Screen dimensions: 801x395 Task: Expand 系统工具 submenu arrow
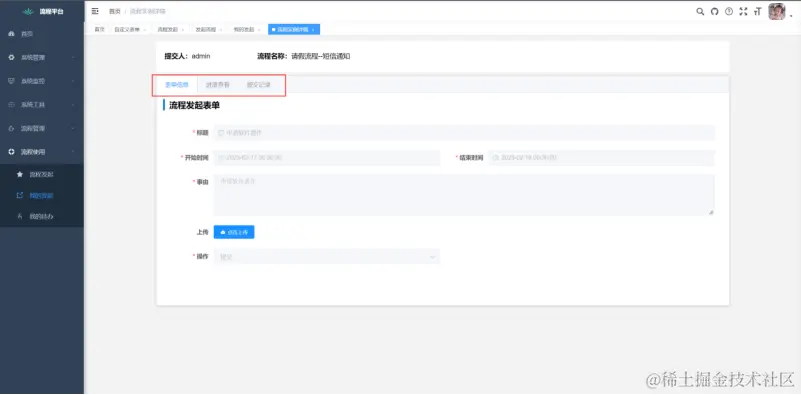tap(73, 104)
